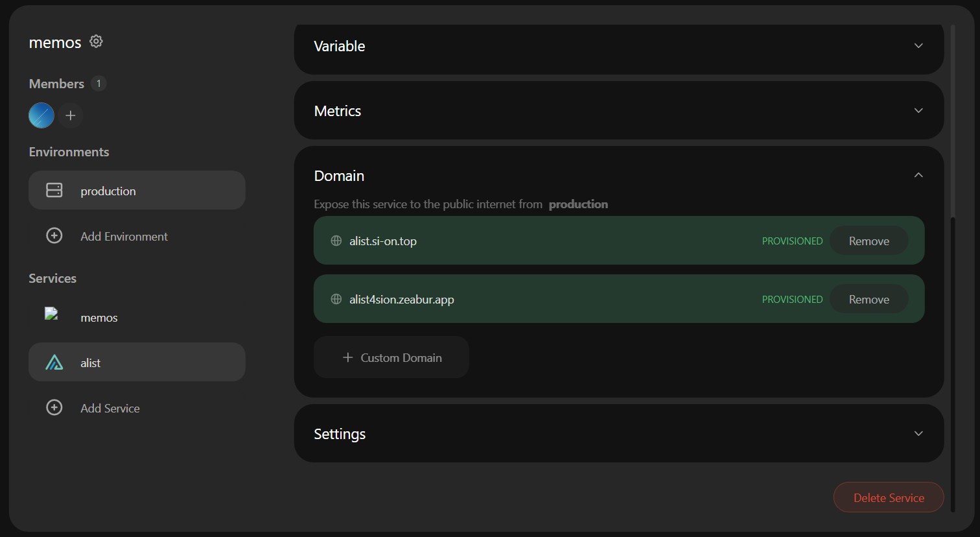Collapse the Domain section chevron
980x537 pixels.
918,175
